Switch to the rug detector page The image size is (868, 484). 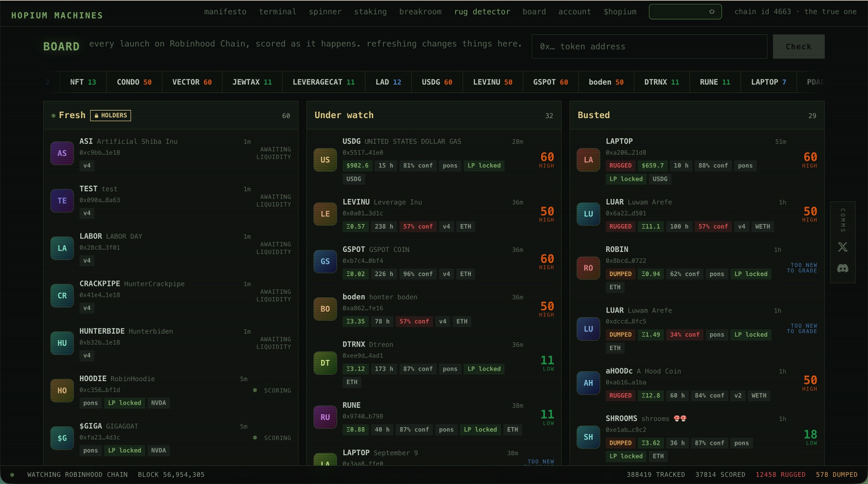(482, 12)
